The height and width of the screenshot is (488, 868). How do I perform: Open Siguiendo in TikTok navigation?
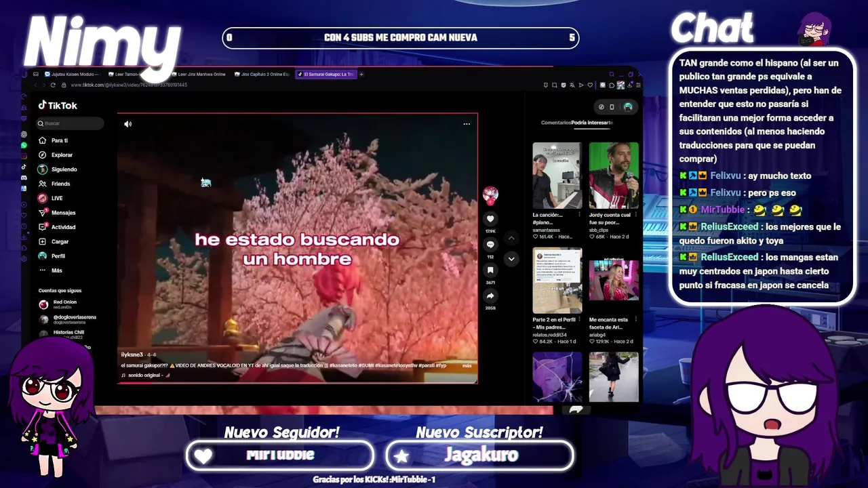click(64, 169)
